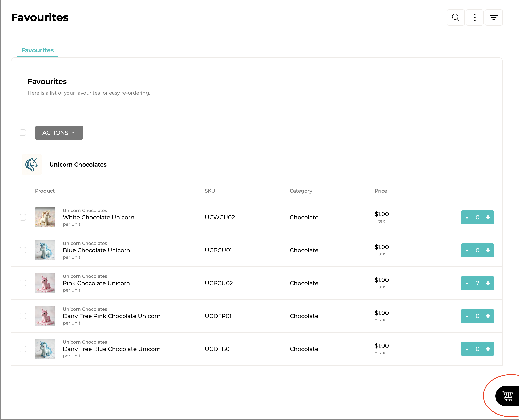
Task: Select the Pink Chocolate Unicorn checkbox
Action: point(23,283)
